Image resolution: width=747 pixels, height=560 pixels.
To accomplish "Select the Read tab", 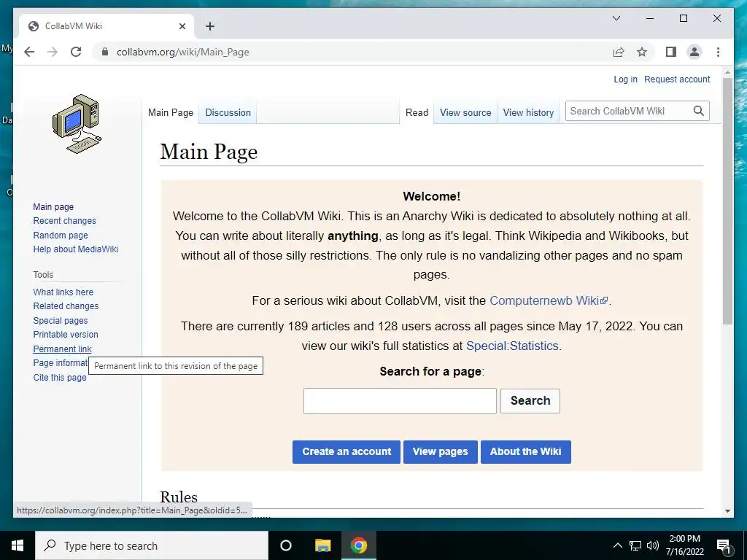I will tap(417, 112).
